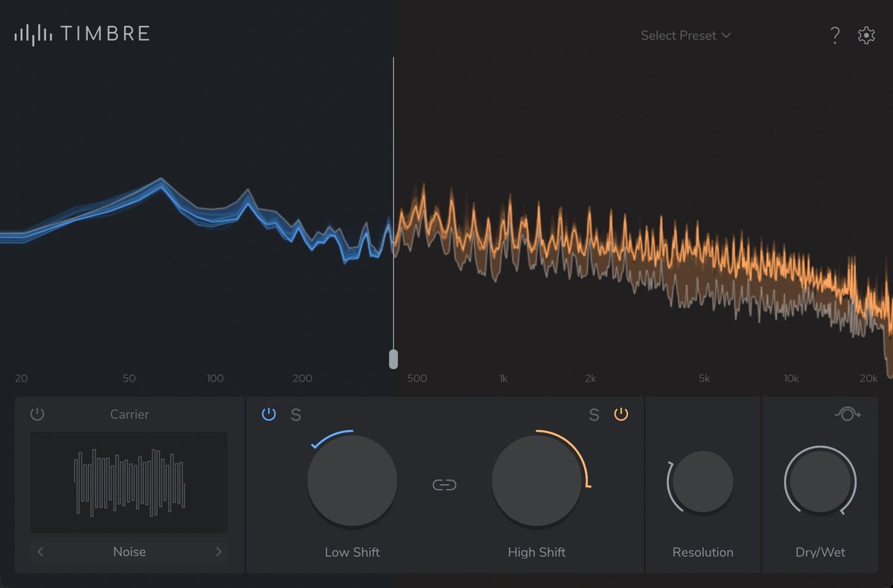The height and width of the screenshot is (588, 893).
Task: Click the Timbre logo
Action: (82, 34)
